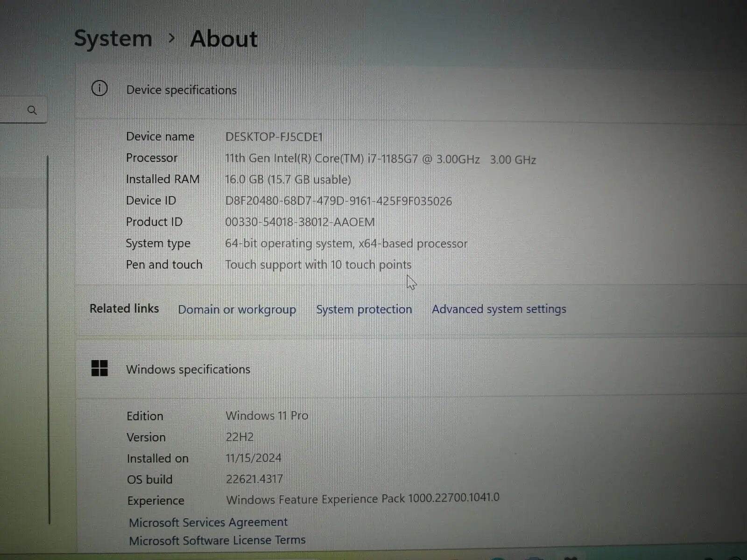Open the Domain or workgroup link

[237, 309]
